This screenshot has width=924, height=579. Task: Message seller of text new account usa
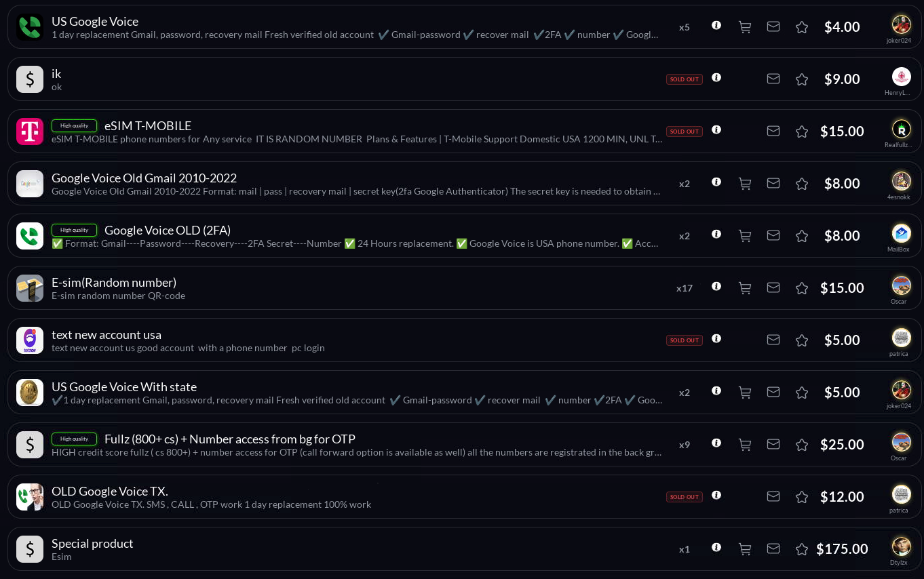coord(773,340)
